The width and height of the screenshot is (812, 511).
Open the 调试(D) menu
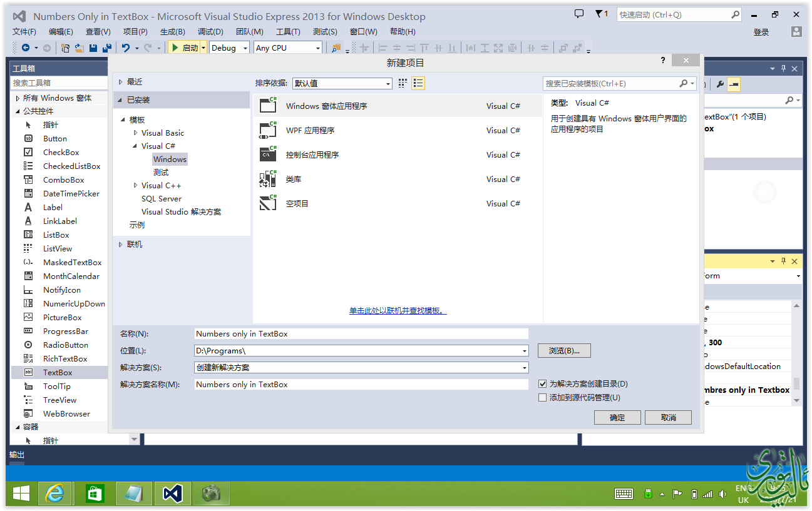(210, 31)
